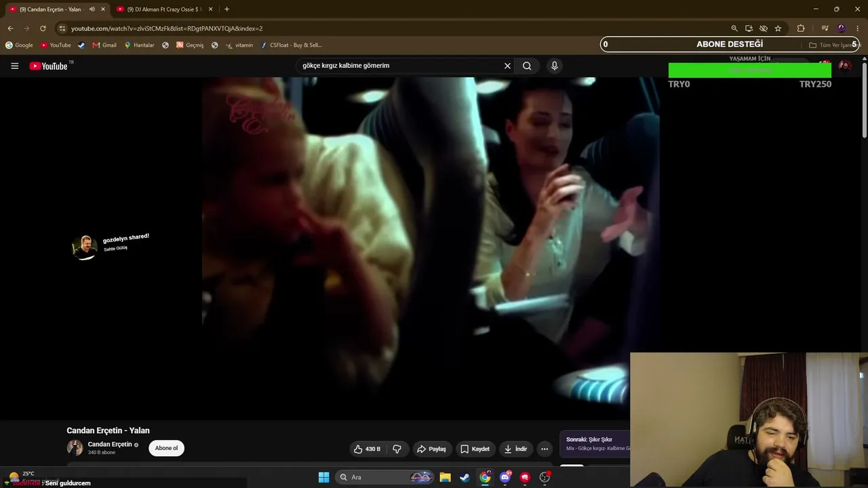Go back to the previous page
Viewport: 868px width, 488px height.
[x=10, y=28]
